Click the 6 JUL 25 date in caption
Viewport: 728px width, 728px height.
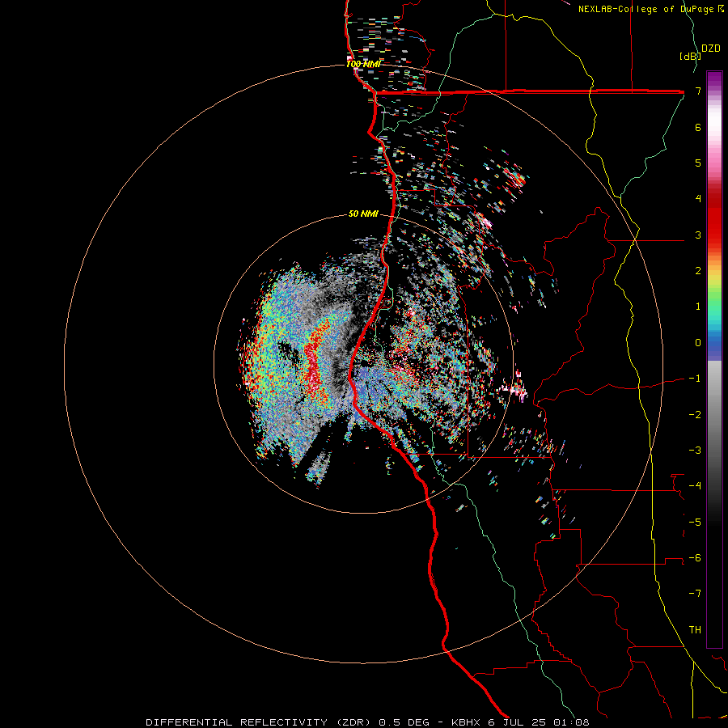[518, 722]
